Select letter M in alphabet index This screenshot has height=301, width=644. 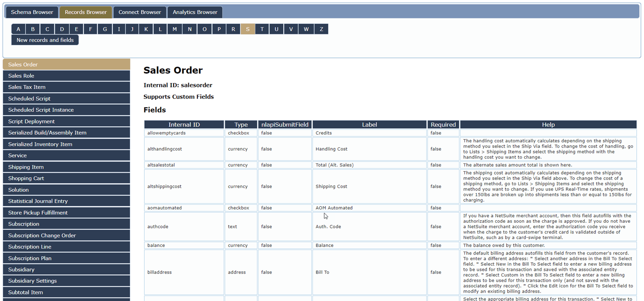pyautogui.click(x=175, y=29)
